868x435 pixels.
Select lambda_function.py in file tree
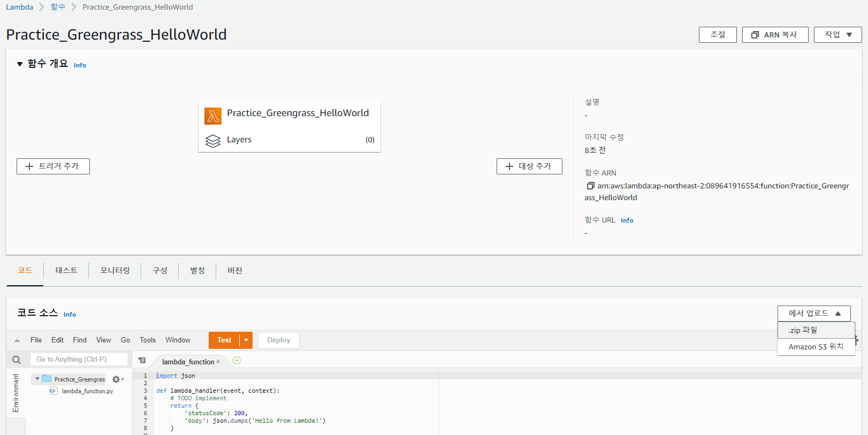tap(87, 391)
